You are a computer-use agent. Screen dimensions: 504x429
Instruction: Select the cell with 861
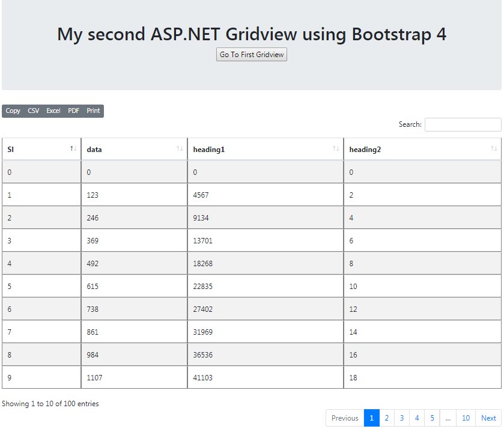(135, 332)
